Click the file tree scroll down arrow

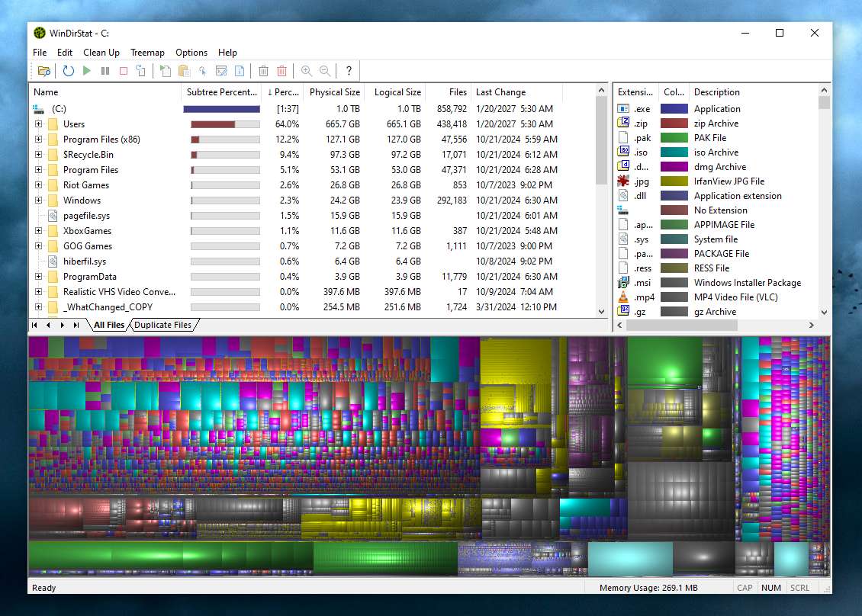click(x=601, y=312)
